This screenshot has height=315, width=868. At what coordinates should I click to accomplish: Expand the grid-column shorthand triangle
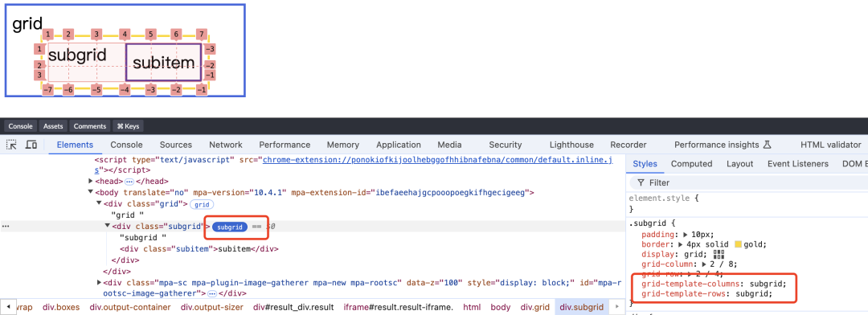tap(705, 264)
